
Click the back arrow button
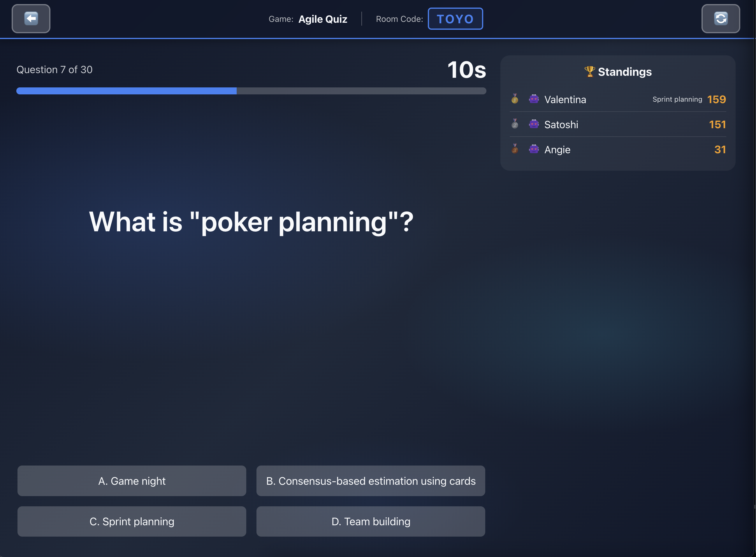coord(31,19)
